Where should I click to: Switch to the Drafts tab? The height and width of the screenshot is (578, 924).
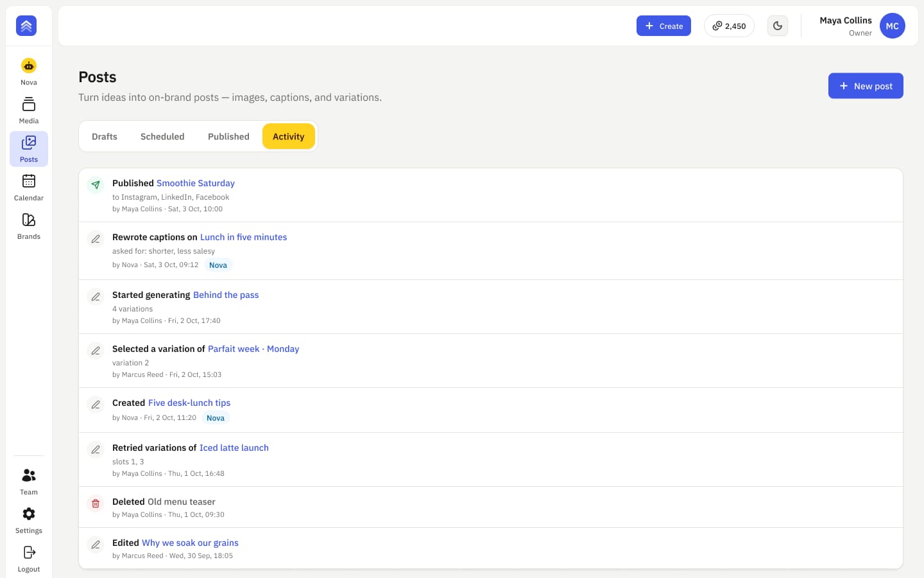tap(105, 136)
